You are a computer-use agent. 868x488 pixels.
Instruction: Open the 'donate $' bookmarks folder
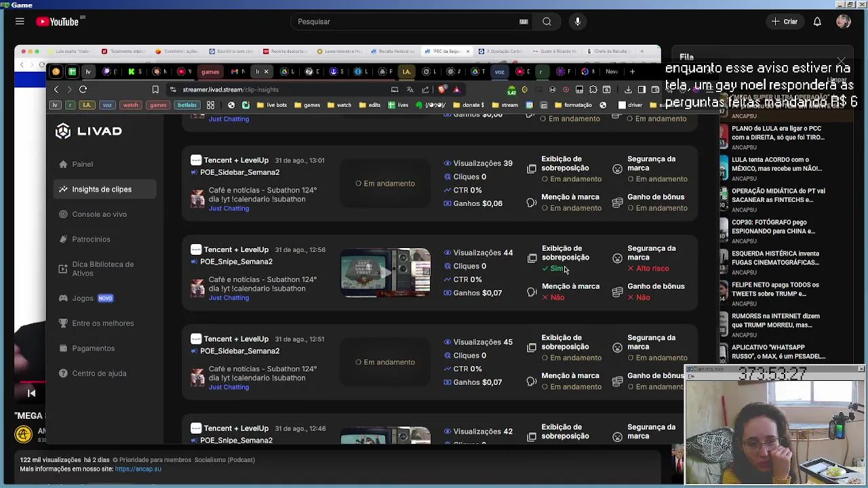click(468, 105)
